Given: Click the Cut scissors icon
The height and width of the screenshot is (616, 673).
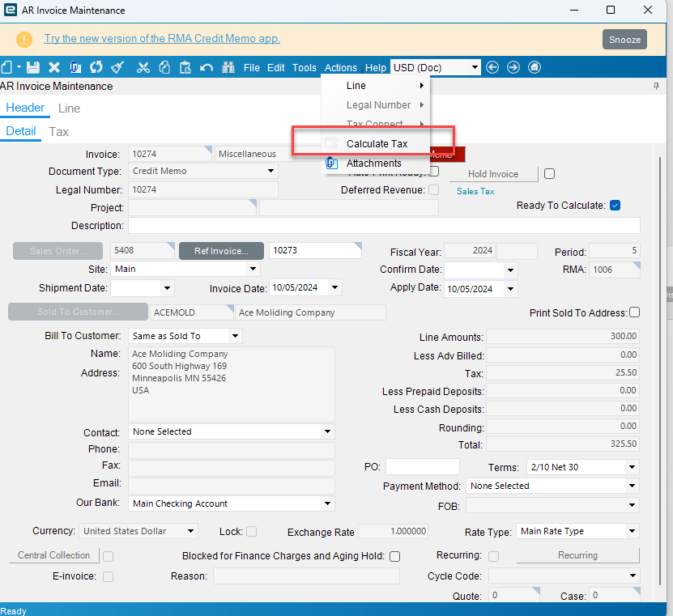Looking at the screenshot, I should 143,67.
